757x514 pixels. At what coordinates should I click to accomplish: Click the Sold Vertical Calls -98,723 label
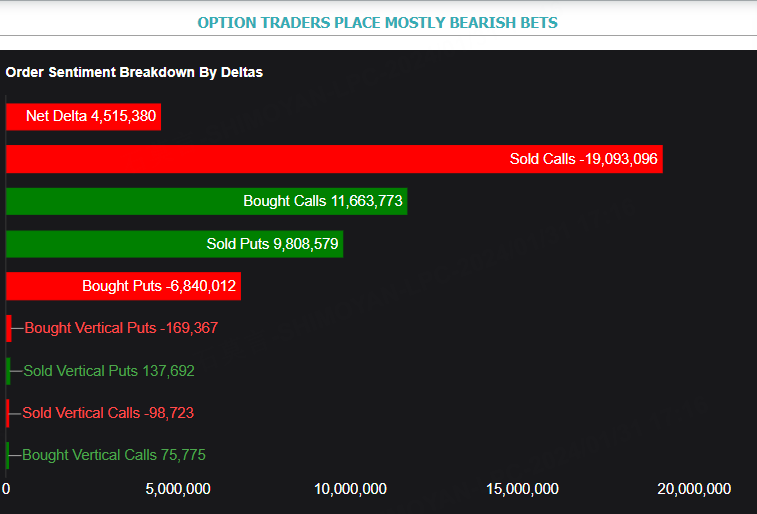[108, 413]
